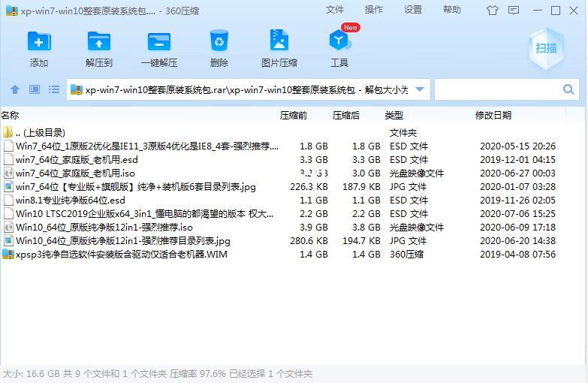Screen dimensions: 588x383
Task: Select xpsp3纯净自选软件安装版 WIM file name
Action: tap(122, 254)
